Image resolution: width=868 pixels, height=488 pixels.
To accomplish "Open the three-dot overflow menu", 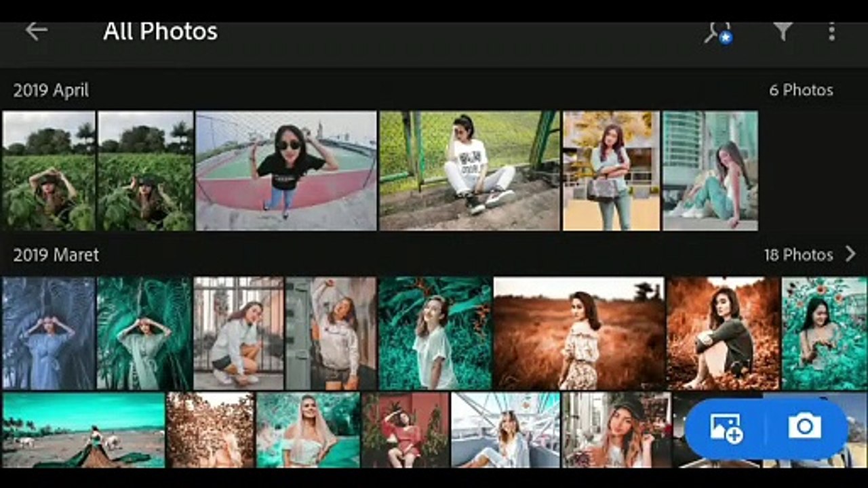I will (831, 31).
